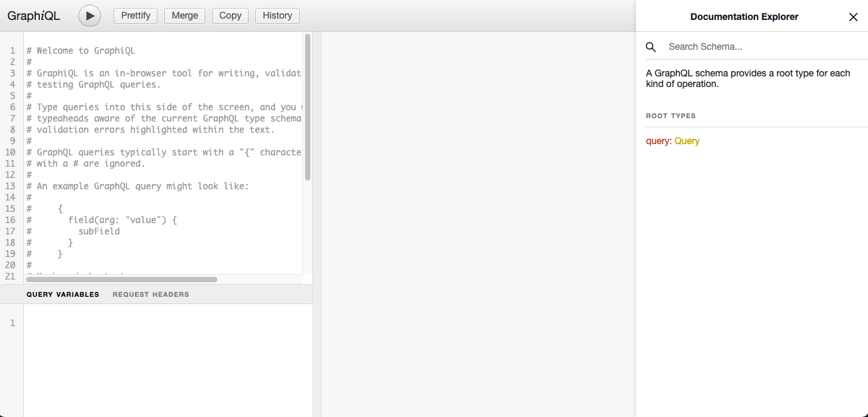This screenshot has height=417, width=868.
Task: Prettify the current query
Action: [135, 15]
